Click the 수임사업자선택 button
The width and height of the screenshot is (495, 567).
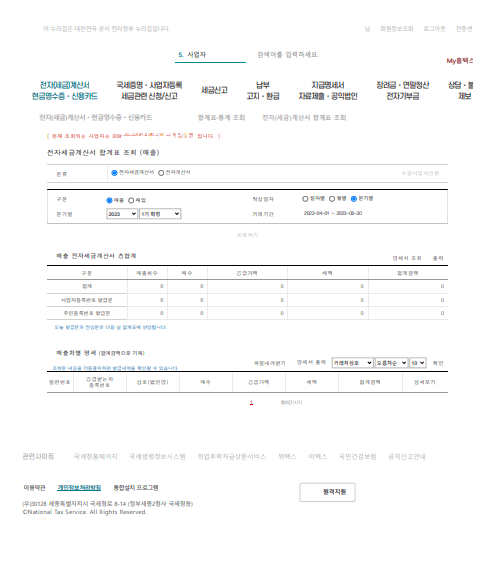pos(420,173)
